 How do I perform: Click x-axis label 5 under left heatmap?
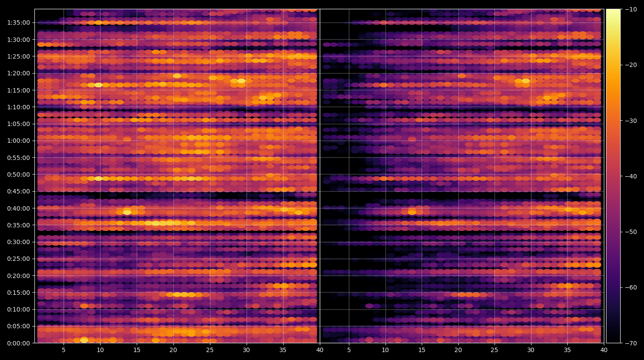[64, 350]
